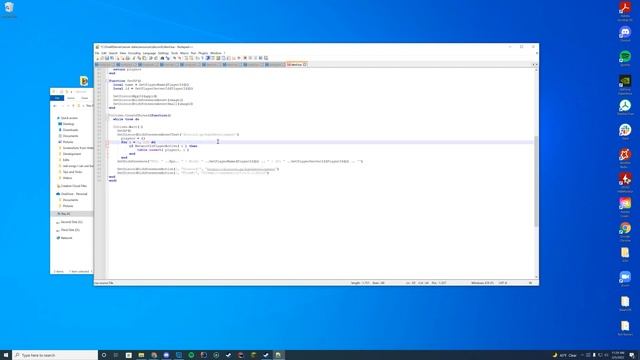Image resolution: width=640 pixels, height=360 pixels.
Task: Click the Explorer Back navigation arrow
Action: click(x=55, y=106)
